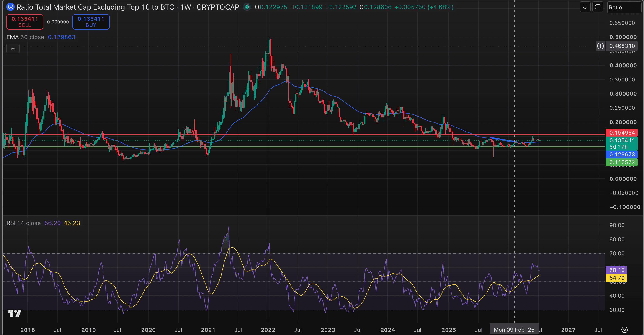Select the EMA 50 close indicator legend
Image resolution: width=644 pixels, height=335 pixels.
[x=25, y=37]
